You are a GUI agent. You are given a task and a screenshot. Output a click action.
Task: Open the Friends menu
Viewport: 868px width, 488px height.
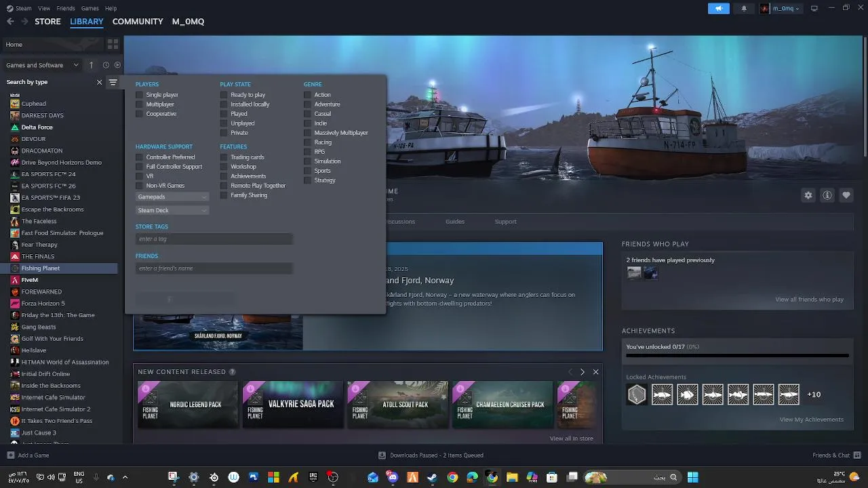point(66,8)
